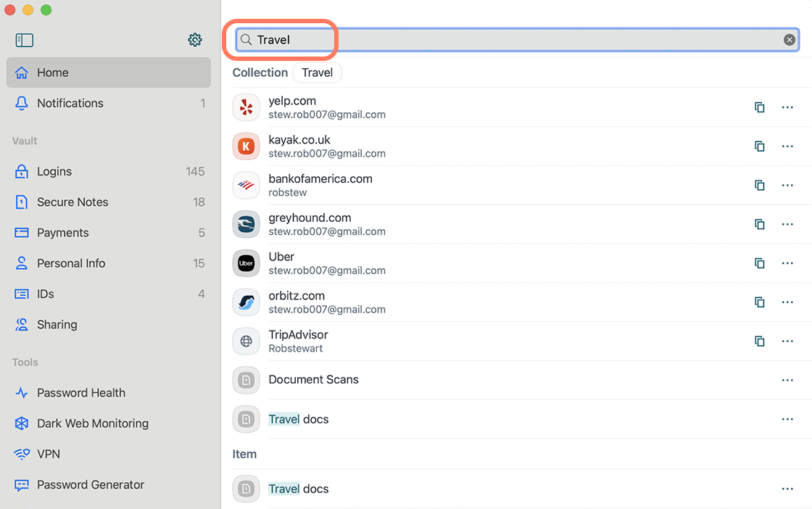Open more options for collection Travel docs
This screenshot has width=812, height=509.
tap(787, 419)
